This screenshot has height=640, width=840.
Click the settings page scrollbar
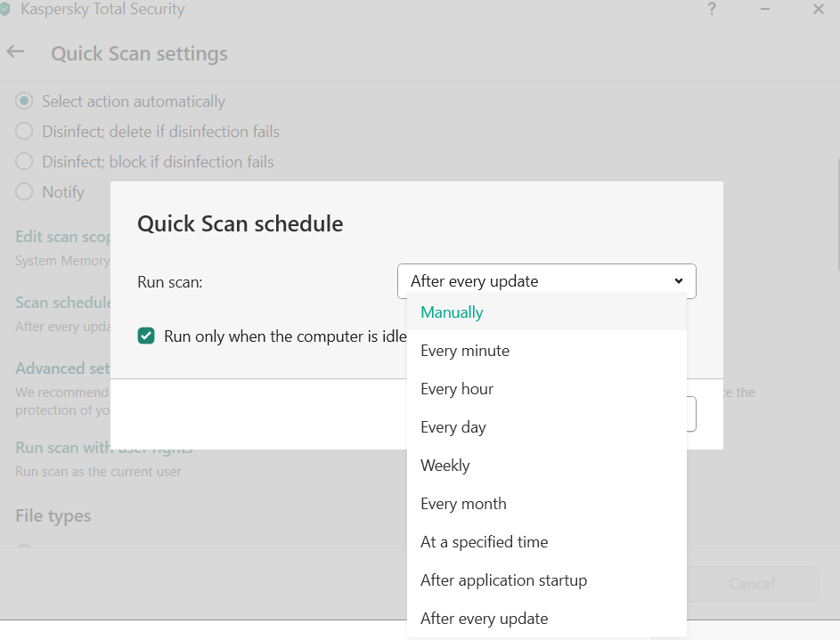(838, 214)
